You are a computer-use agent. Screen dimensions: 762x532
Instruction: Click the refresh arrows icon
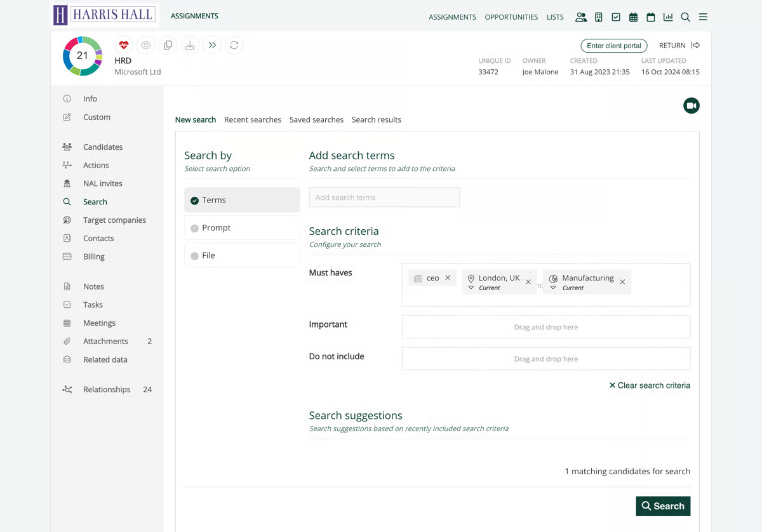(x=234, y=45)
